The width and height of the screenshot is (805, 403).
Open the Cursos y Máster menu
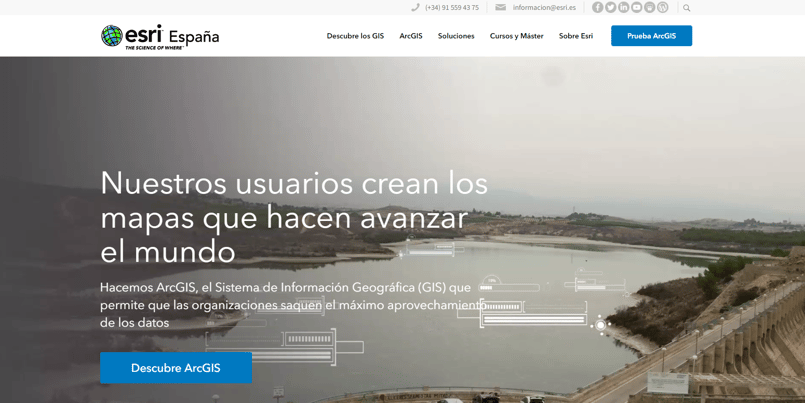(x=516, y=36)
